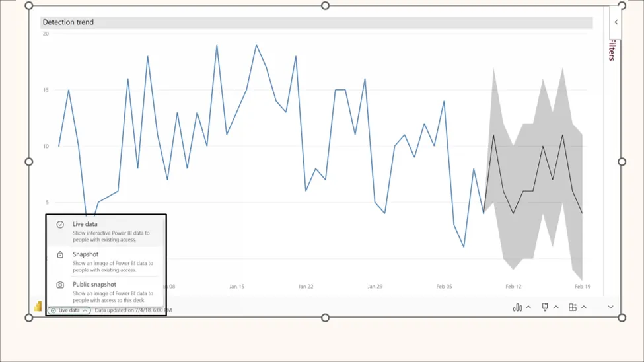
Task: Expand the chevron next to add-in options icon
Action: [x=584, y=307]
